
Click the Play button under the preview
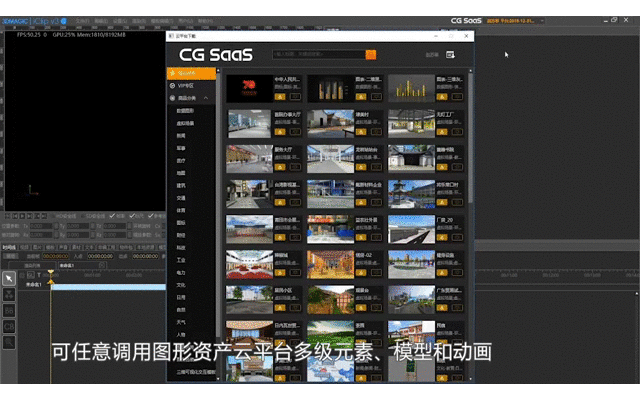tap(22, 216)
